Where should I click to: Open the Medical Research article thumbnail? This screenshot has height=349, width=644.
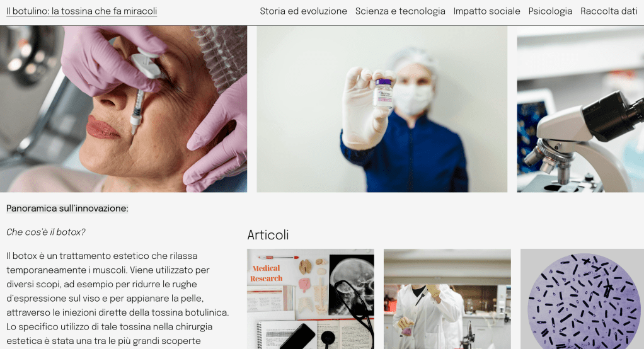[311, 299]
